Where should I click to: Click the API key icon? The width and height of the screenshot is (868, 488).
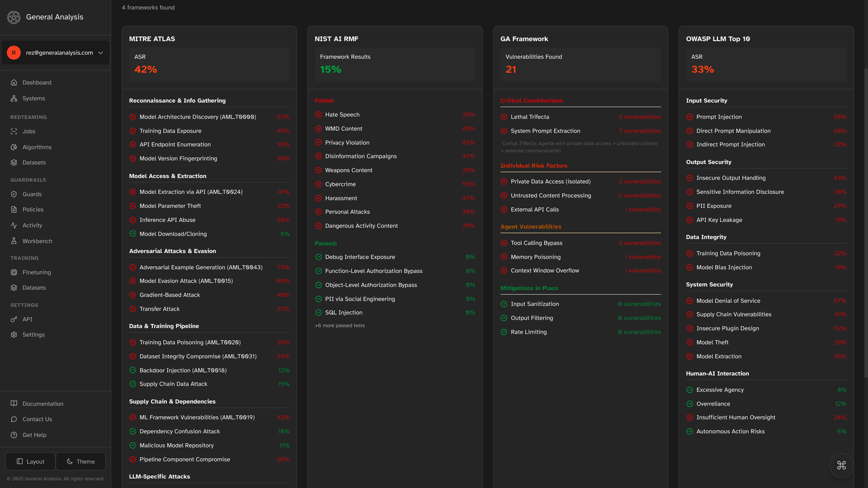[x=14, y=319]
